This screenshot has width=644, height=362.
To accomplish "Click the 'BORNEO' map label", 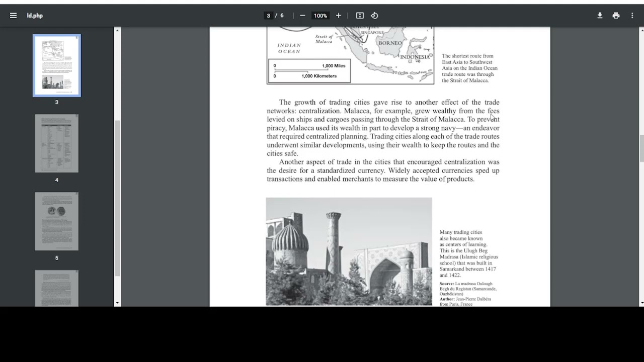I will [390, 43].
